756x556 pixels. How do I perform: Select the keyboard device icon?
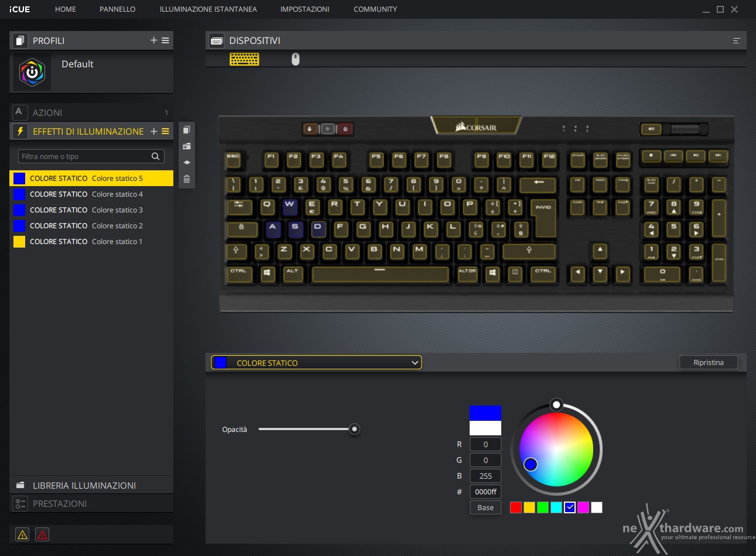pyautogui.click(x=244, y=59)
